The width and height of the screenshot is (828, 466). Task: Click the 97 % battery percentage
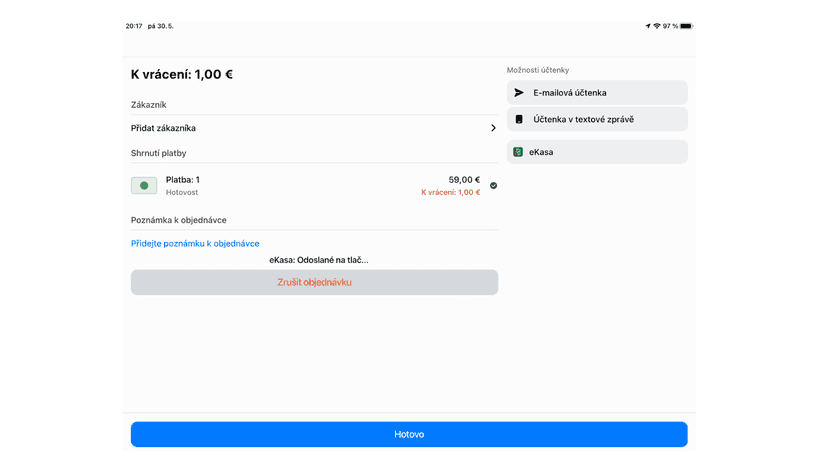(x=671, y=26)
